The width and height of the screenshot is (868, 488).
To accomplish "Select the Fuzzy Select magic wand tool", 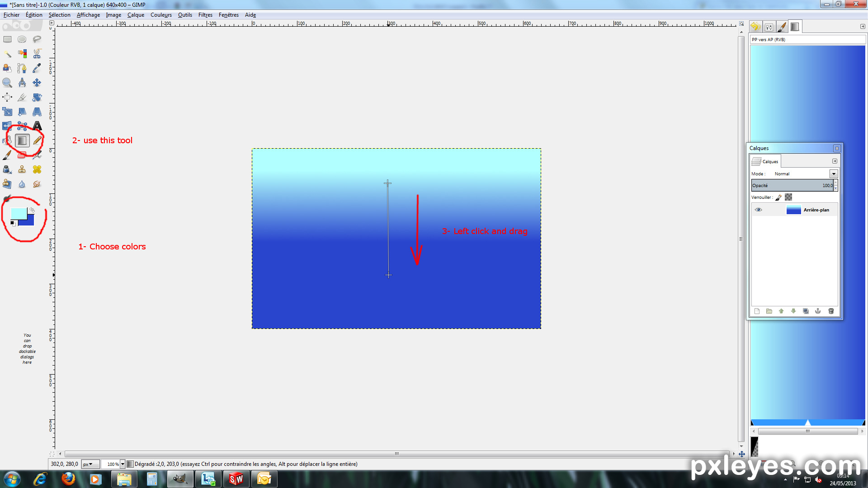I will click(x=7, y=54).
